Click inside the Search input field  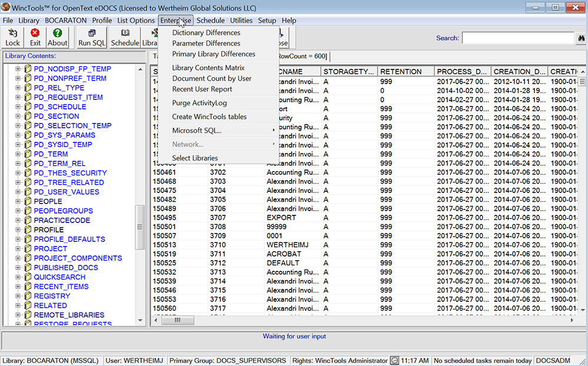pyautogui.click(x=518, y=38)
